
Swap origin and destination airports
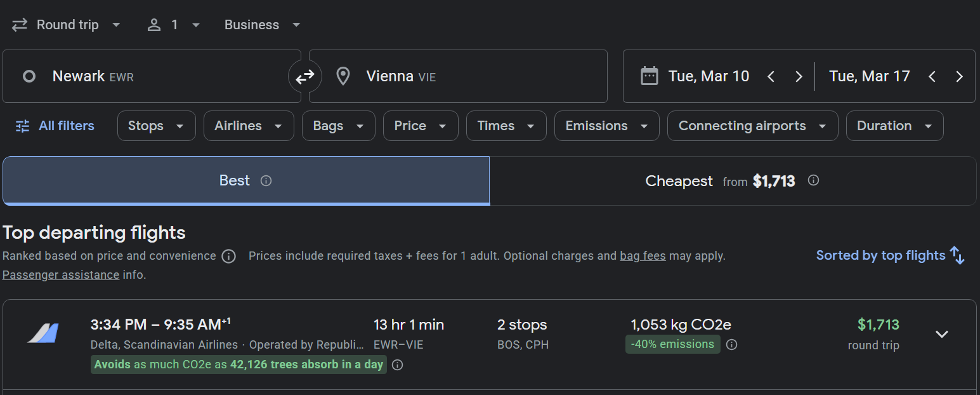point(305,77)
